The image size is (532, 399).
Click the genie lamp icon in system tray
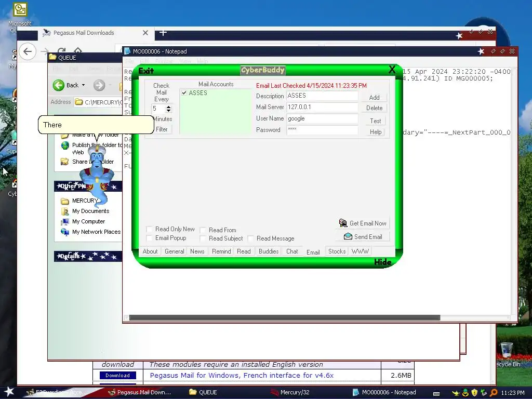tap(456, 393)
